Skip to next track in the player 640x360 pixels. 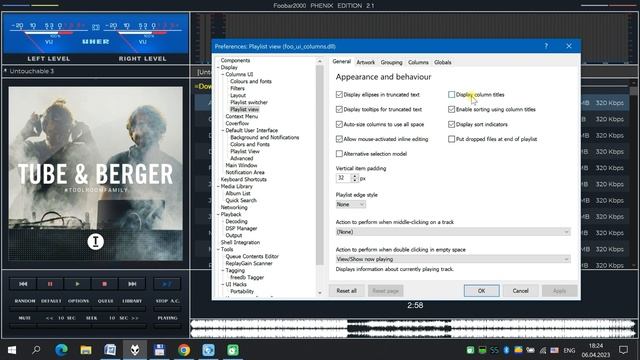coord(132,284)
